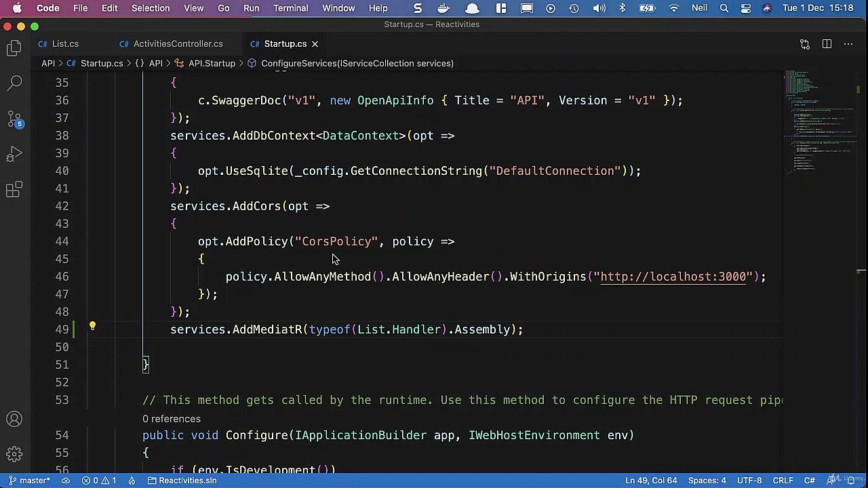
Task: Click the Configure method name on line 54
Action: point(257,435)
